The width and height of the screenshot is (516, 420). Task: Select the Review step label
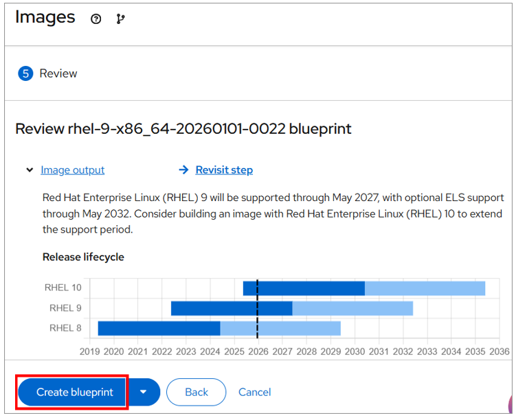58,73
